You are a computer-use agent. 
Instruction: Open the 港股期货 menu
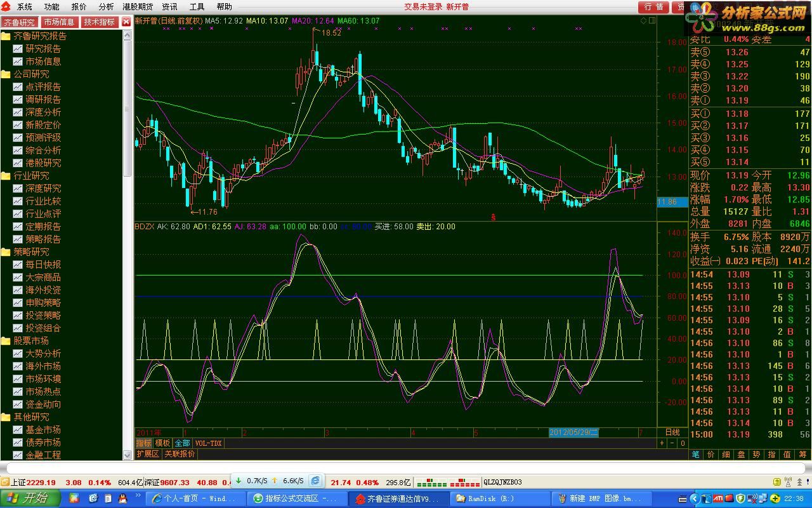[x=138, y=7]
